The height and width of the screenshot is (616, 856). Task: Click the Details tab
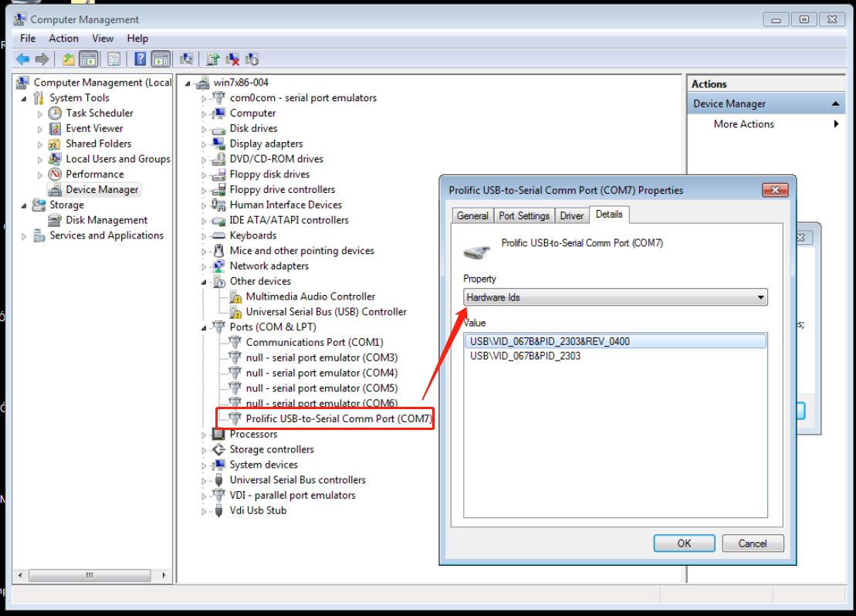[x=609, y=214]
